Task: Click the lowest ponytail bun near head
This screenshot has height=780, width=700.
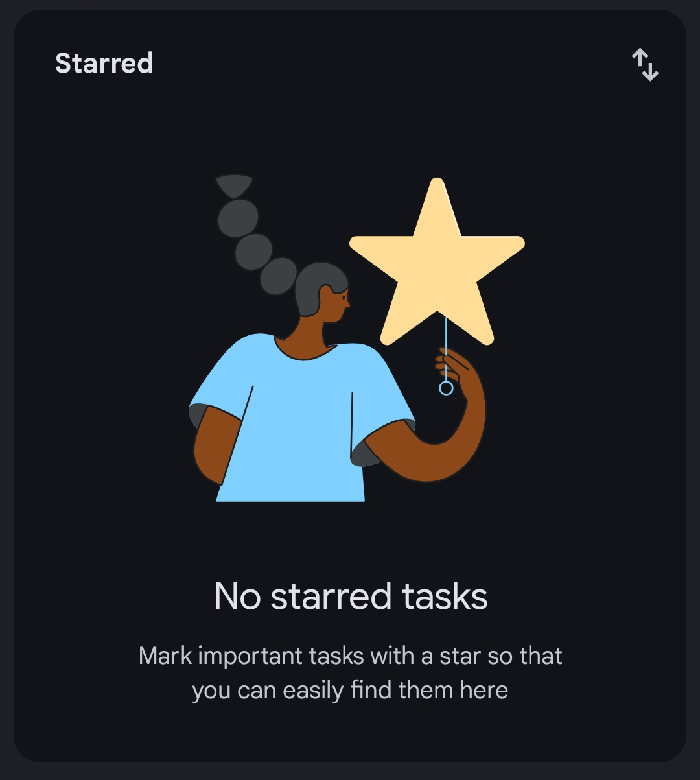Action: point(279,276)
